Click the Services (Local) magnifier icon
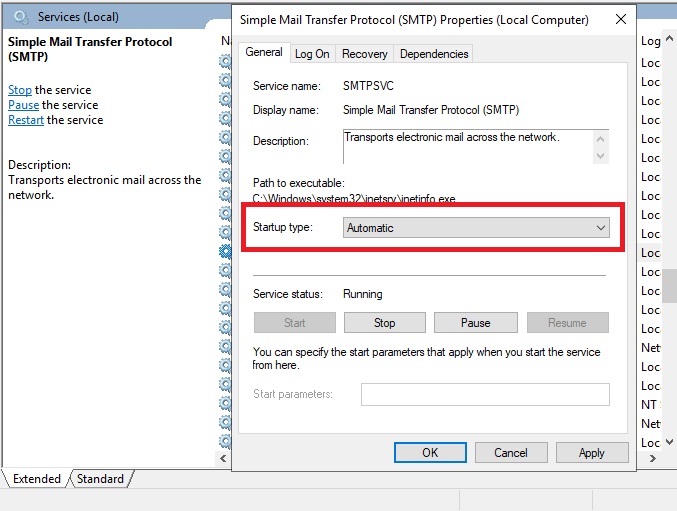Viewport: 677px width, 511px height. click(20, 17)
